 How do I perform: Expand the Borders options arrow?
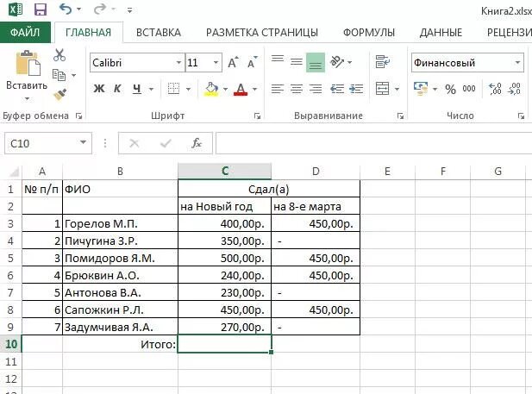(188, 90)
